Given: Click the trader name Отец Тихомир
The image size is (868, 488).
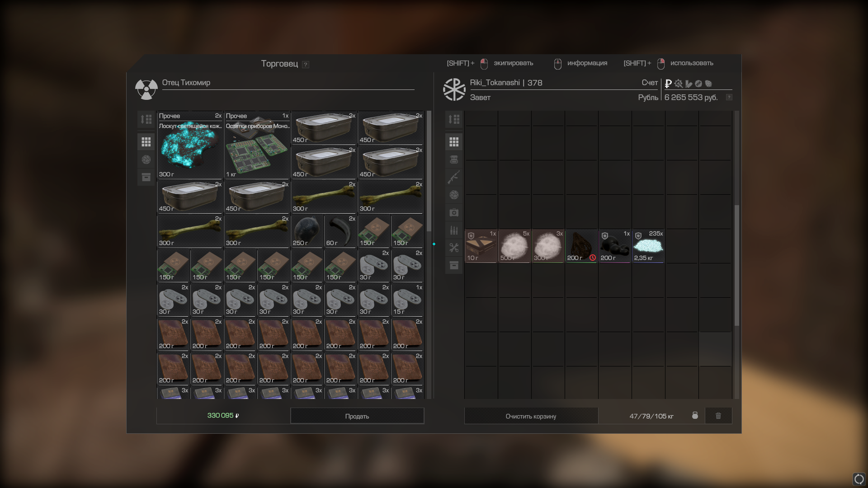Looking at the screenshot, I should pyautogui.click(x=186, y=83).
